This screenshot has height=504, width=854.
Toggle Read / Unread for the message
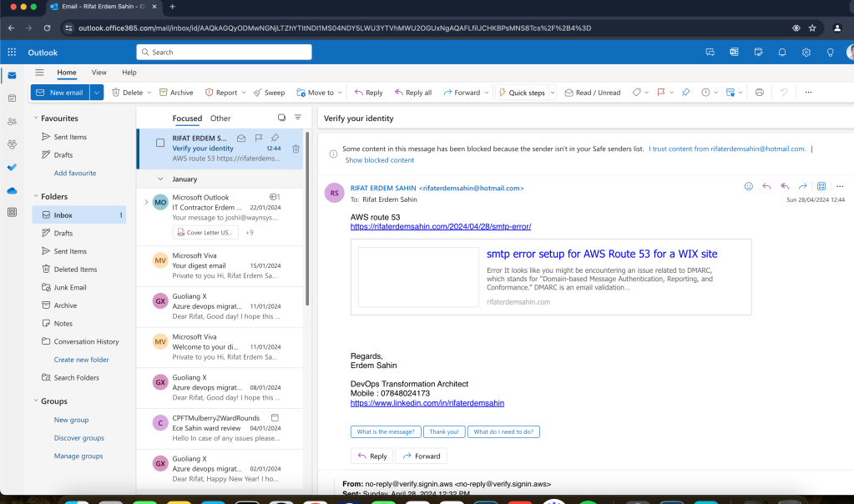click(x=593, y=93)
